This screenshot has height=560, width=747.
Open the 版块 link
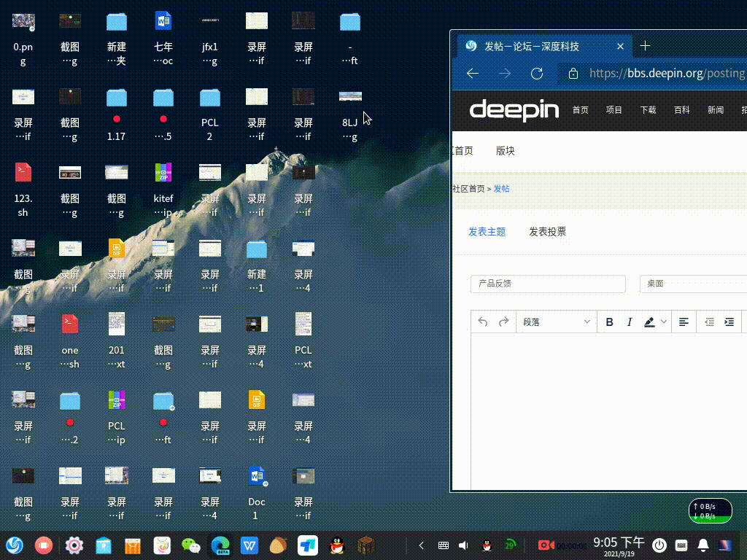tap(505, 151)
